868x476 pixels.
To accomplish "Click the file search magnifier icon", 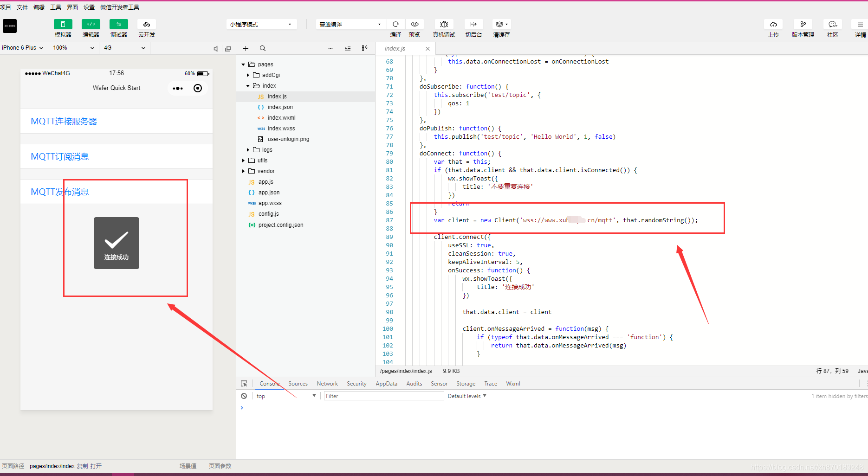I will [x=263, y=48].
